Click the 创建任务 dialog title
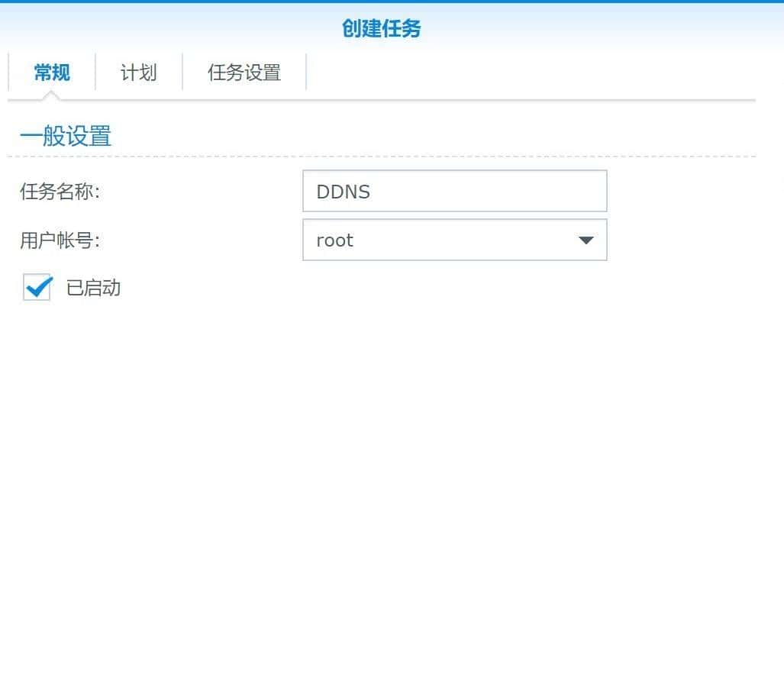 pyautogui.click(x=381, y=30)
